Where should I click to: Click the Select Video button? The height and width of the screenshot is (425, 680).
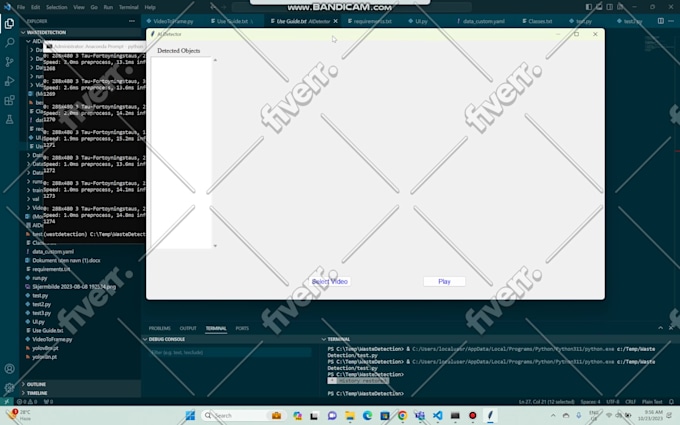pyautogui.click(x=330, y=281)
